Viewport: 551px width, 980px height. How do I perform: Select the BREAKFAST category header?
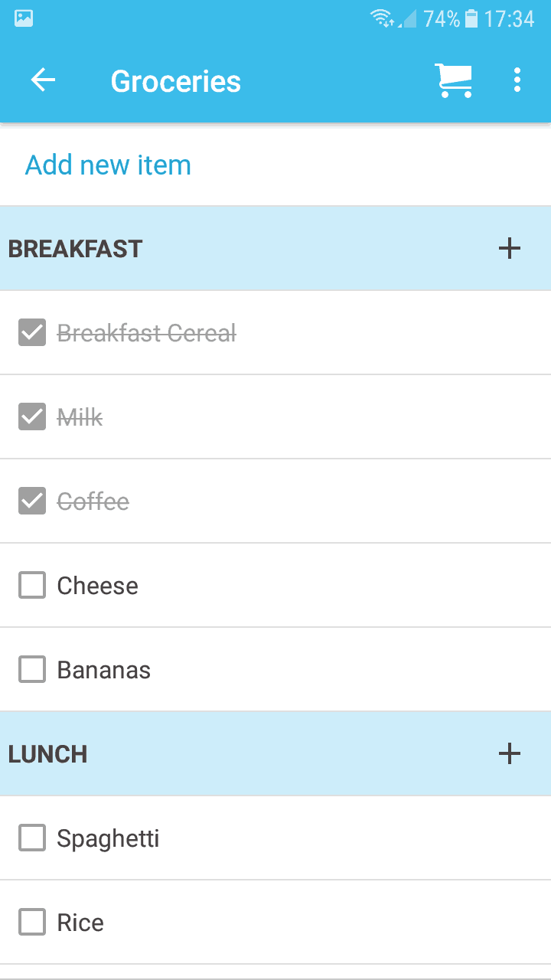click(x=75, y=249)
